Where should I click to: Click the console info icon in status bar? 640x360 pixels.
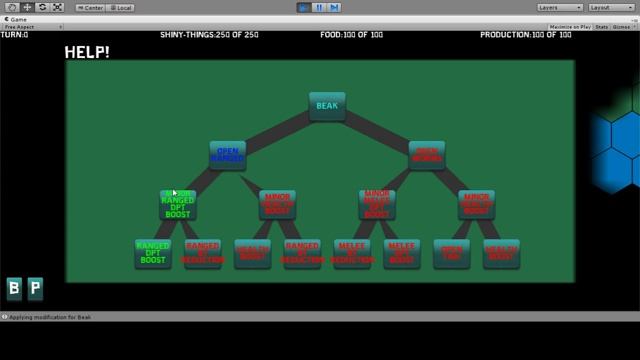coord(4,317)
